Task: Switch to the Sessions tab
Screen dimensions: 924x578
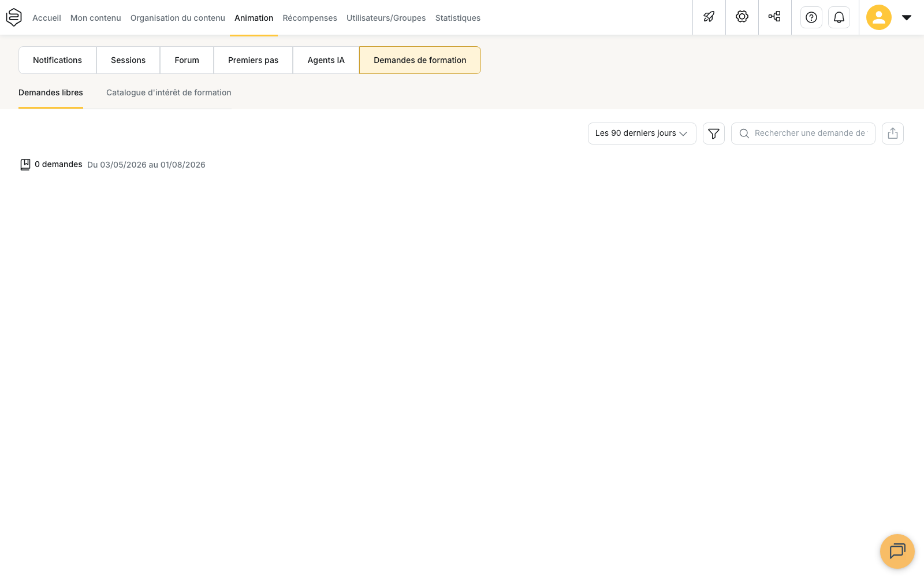Action: pos(128,60)
